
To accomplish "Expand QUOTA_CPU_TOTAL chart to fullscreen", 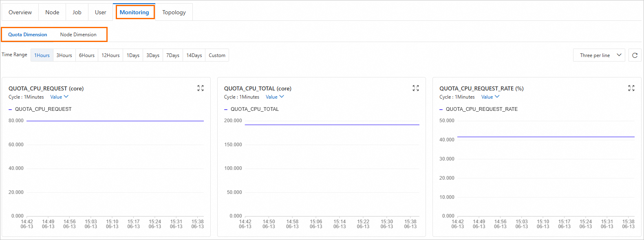I will click(x=416, y=88).
